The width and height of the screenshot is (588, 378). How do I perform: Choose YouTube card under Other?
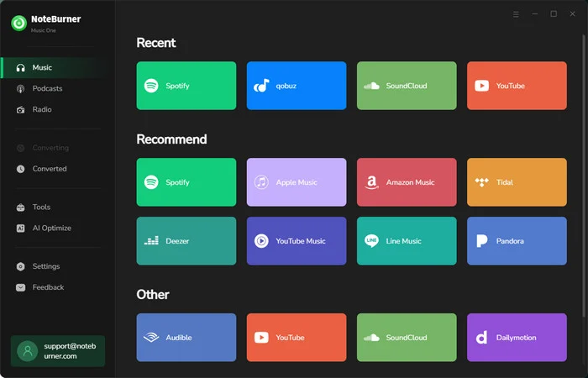coord(297,338)
